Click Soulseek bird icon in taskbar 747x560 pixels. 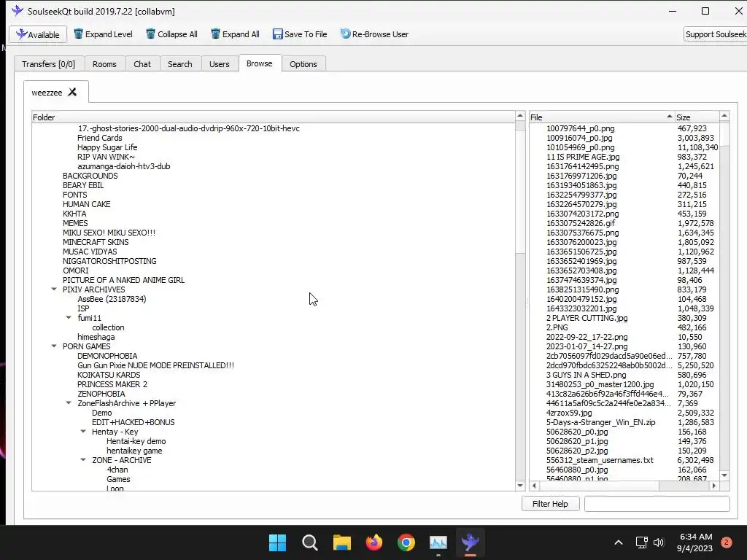471,542
